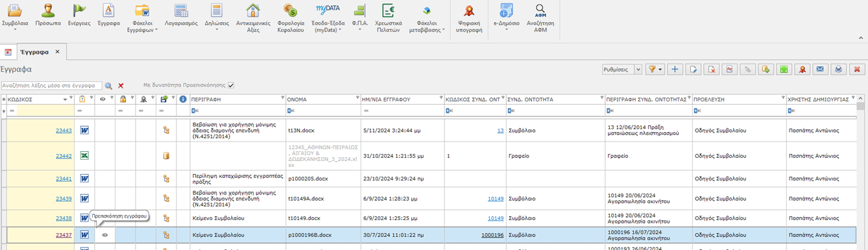The image size is (868, 250).
Task: Click the blue plus add-document button
Action: [675, 69]
